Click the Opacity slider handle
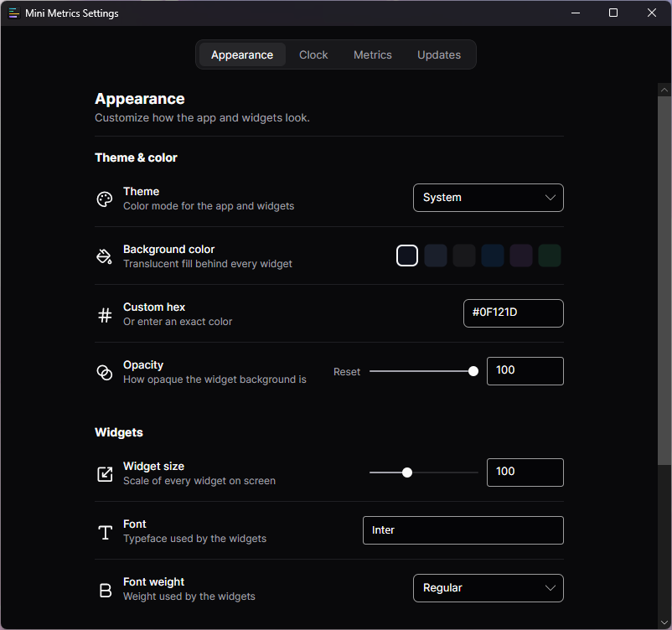 point(473,371)
